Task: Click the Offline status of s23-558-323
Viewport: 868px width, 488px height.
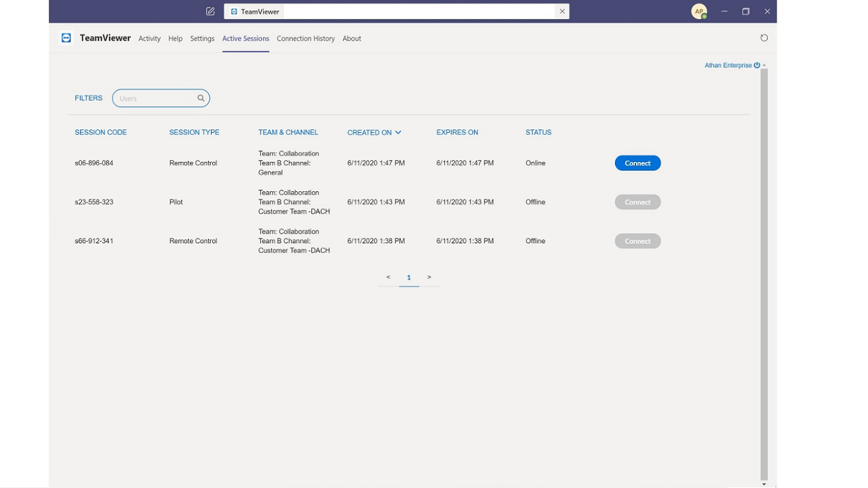Action: click(535, 202)
